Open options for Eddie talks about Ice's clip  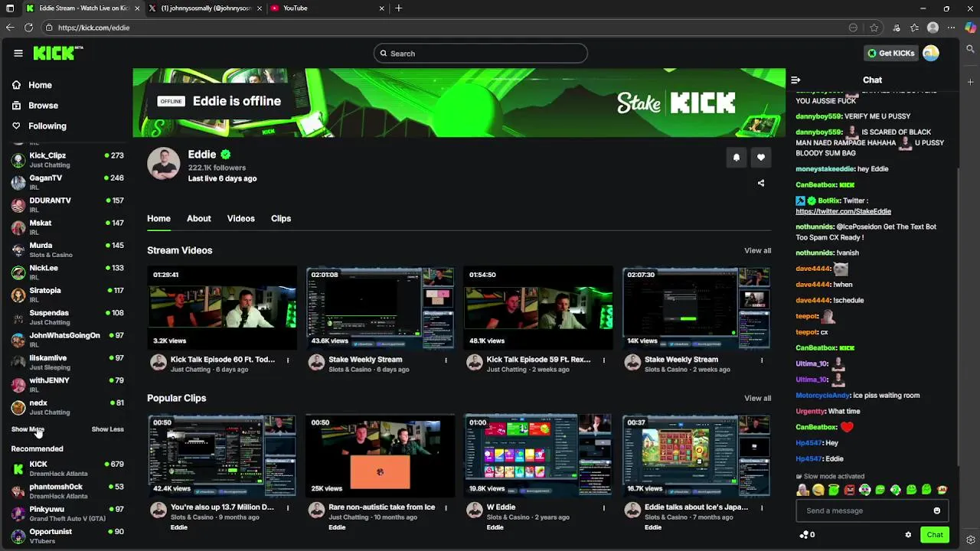(x=762, y=508)
